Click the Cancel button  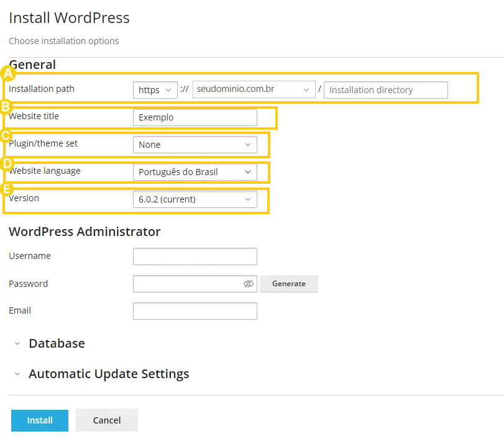[x=107, y=420]
